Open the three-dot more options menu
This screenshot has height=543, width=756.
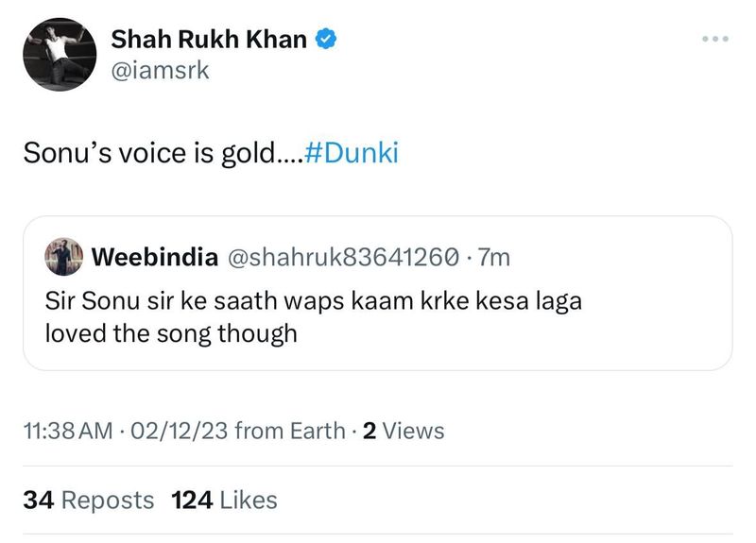point(715,39)
